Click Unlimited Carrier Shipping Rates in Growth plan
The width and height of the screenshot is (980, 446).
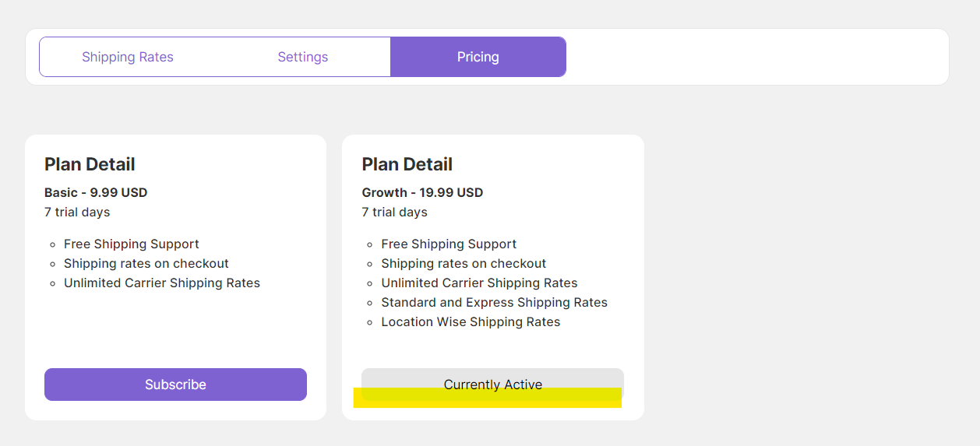[x=479, y=283]
